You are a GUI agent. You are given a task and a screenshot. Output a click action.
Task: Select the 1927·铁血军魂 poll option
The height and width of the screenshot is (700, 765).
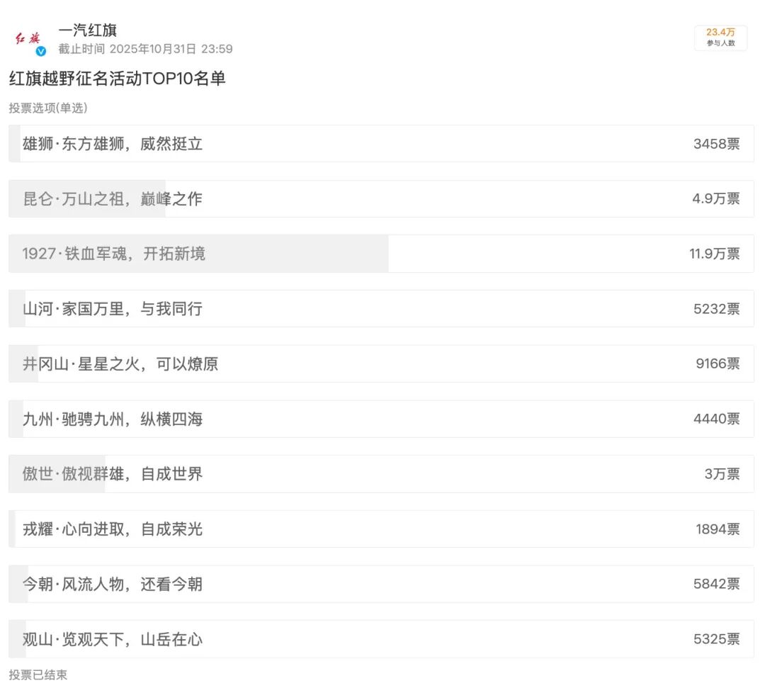[x=381, y=254]
